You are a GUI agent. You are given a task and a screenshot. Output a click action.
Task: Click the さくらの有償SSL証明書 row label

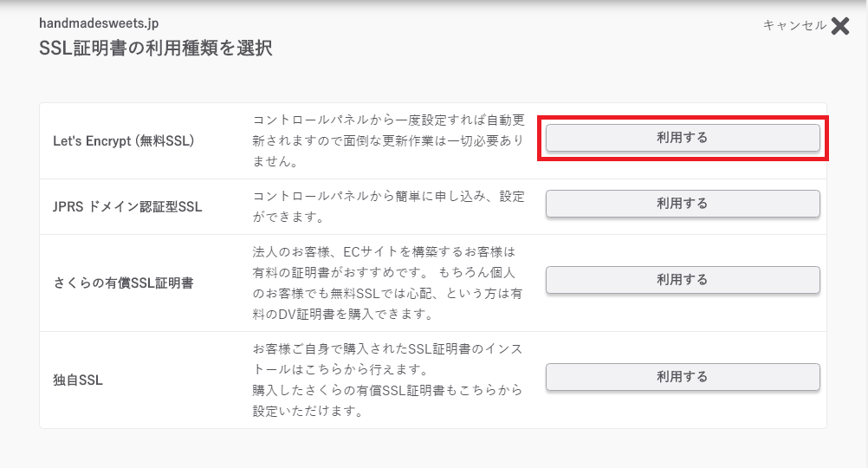[x=124, y=283]
